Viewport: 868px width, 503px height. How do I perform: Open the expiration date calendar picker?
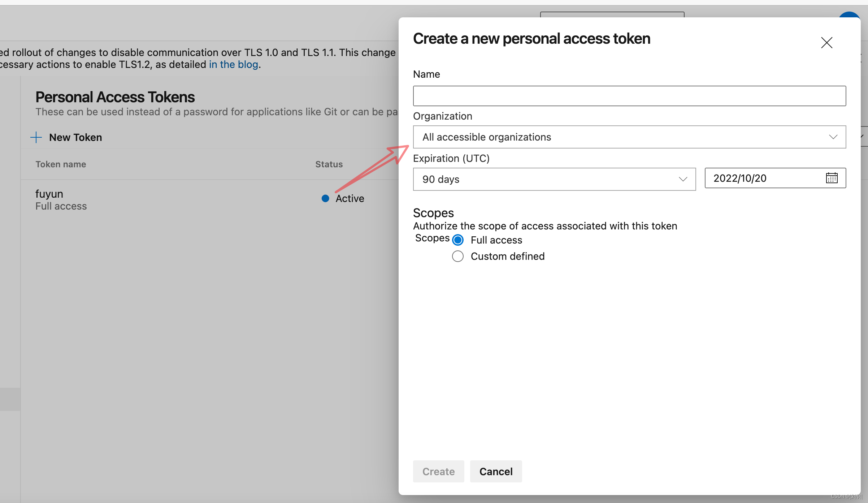click(x=832, y=178)
